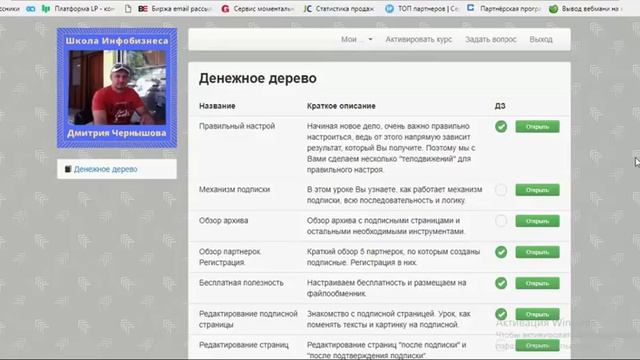The height and width of the screenshot is (360, 640).
Task: Click the 'ДЗ' column header
Action: [500, 106]
